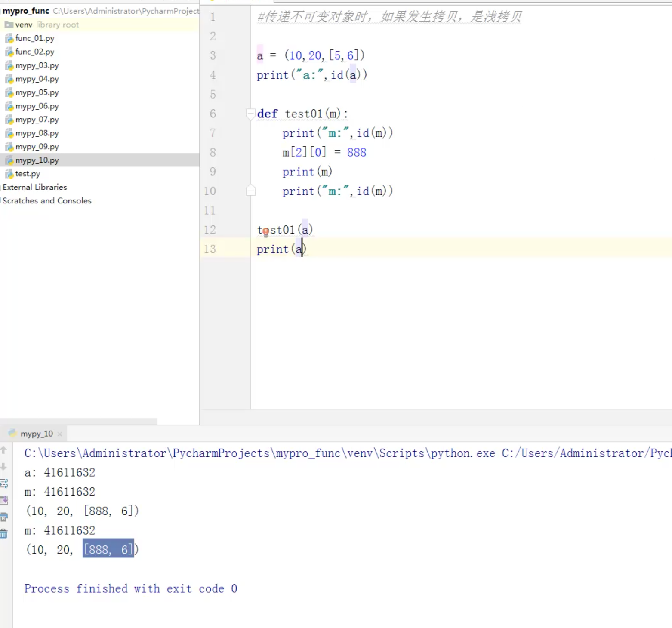Collapse the test01 function fold marker
Screen dimensions: 672x628
(250, 114)
